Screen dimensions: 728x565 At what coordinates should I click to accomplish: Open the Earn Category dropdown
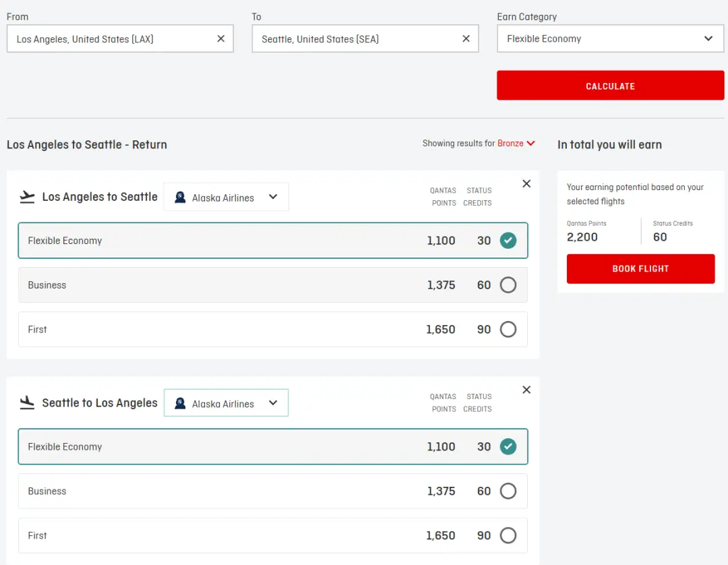(x=610, y=39)
